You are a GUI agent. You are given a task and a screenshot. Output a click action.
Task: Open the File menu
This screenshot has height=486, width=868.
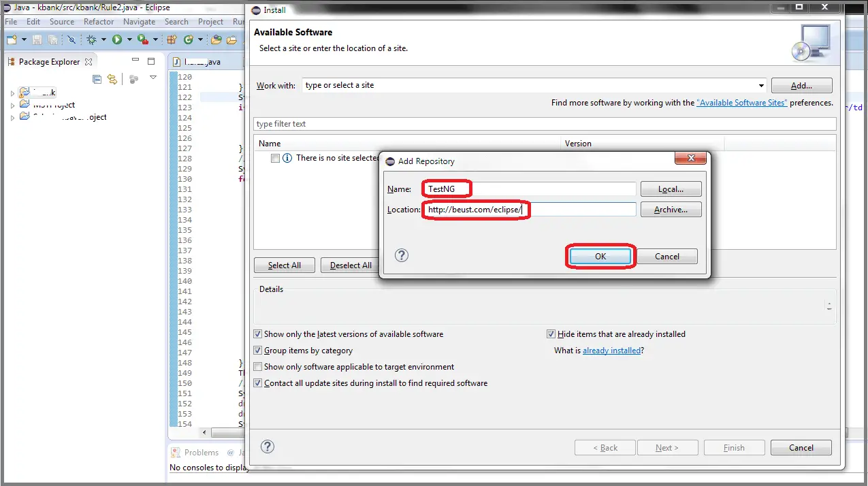pyautogui.click(x=11, y=22)
